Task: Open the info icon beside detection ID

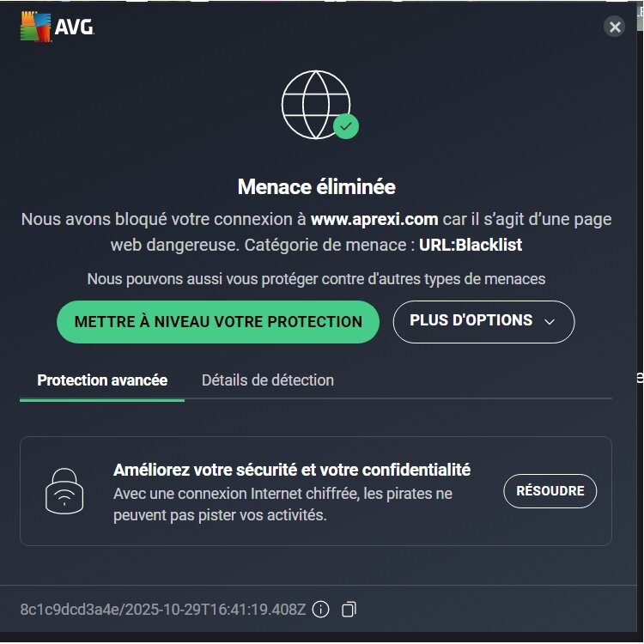Action: pos(321,610)
